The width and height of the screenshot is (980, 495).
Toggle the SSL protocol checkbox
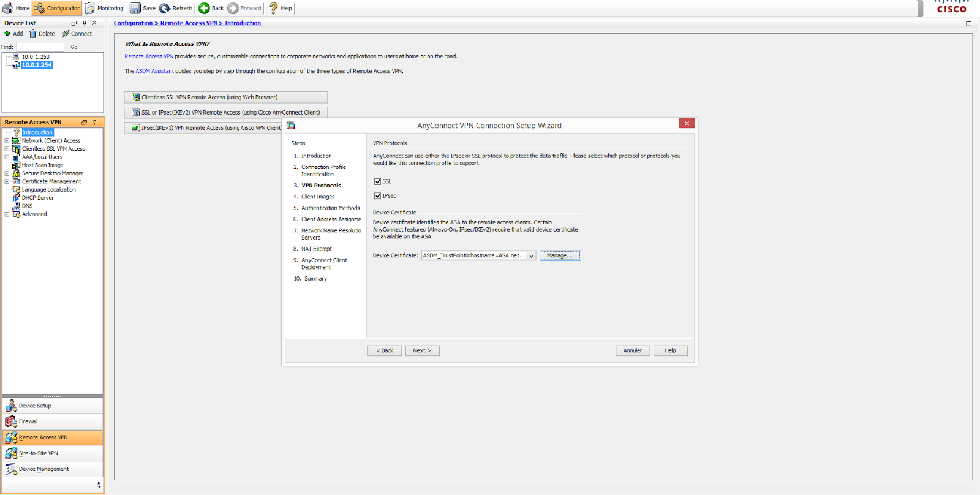(377, 181)
